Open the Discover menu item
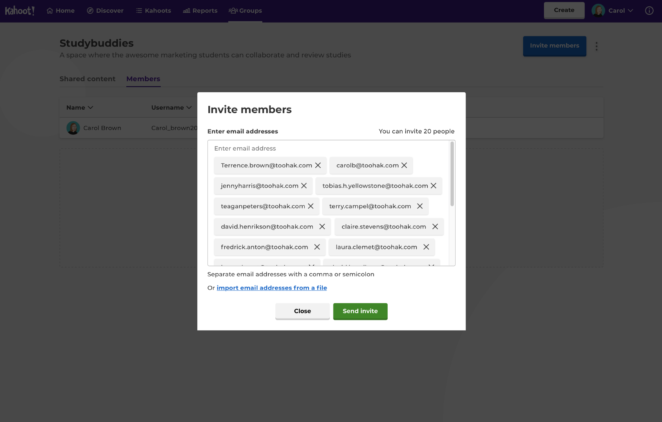662x422 pixels. [x=105, y=10]
